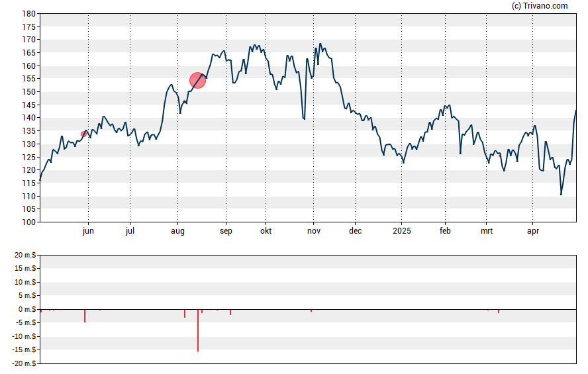This screenshot has height=374, width=588.
Task: Click the '(c) Trivano.com' credit text
Action: (x=540, y=5)
